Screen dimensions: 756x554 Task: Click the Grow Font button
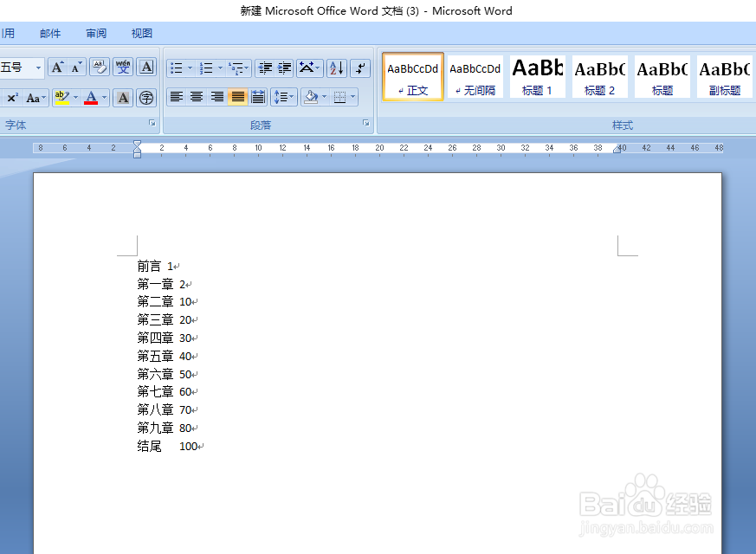coord(58,68)
